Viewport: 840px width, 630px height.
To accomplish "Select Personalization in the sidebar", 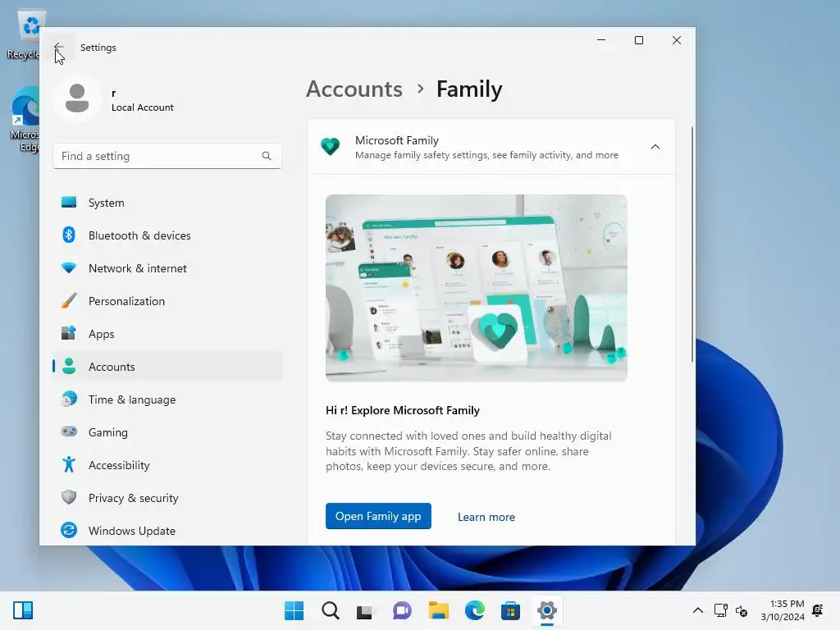I will coord(167,300).
